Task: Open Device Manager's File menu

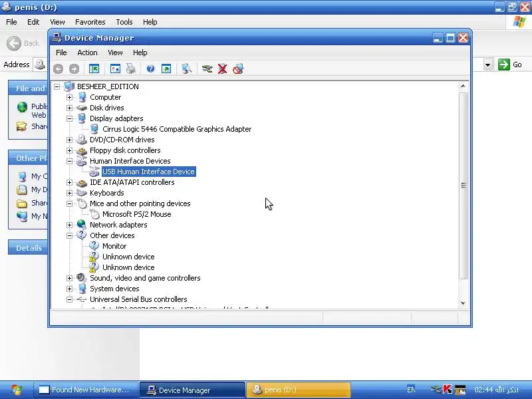Action: pos(61,53)
